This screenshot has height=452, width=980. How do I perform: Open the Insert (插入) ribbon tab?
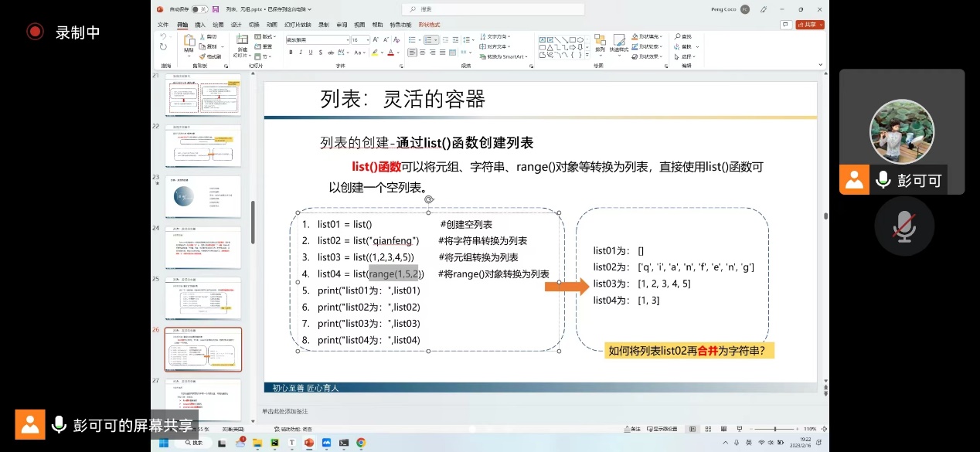click(x=200, y=25)
